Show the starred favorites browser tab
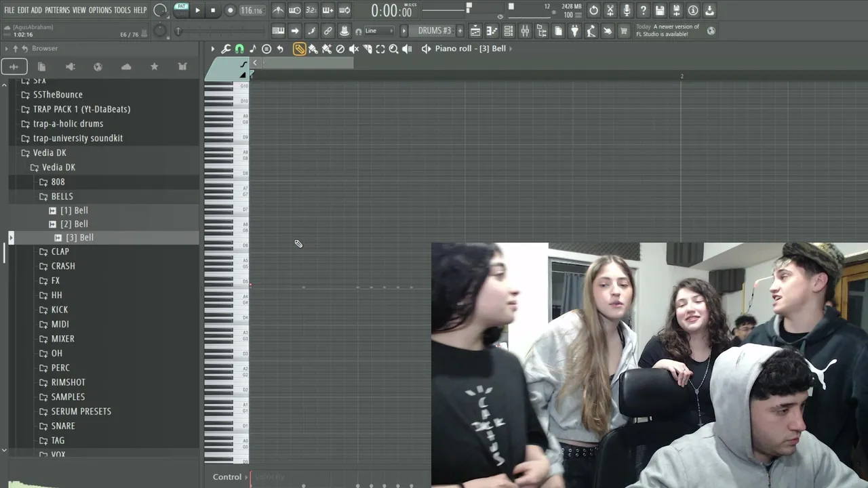Viewport: 868px width, 488px height. point(155,66)
